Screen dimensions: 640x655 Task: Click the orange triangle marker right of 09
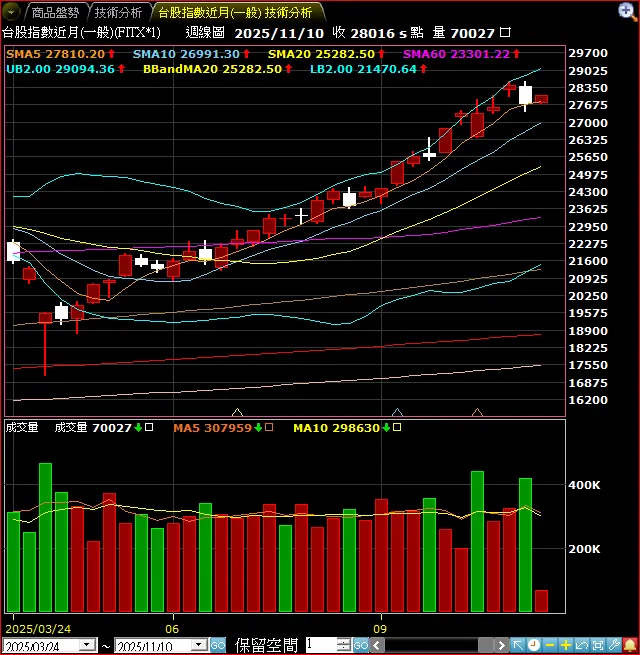[477, 412]
